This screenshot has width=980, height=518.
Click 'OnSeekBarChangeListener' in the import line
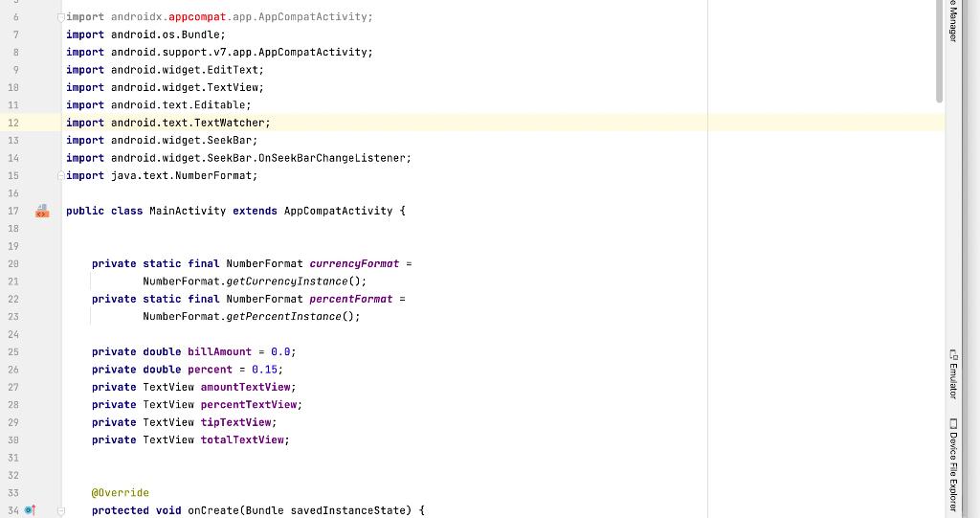pyautogui.click(x=332, y=158)
